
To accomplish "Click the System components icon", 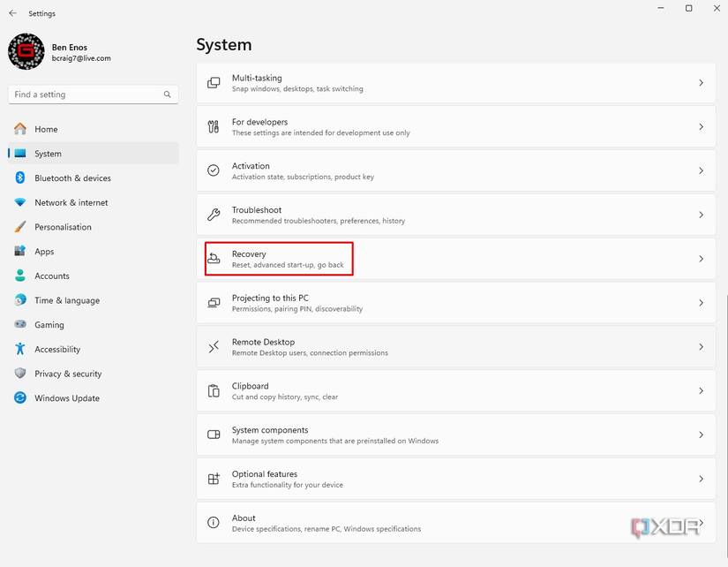I will 214,435.
